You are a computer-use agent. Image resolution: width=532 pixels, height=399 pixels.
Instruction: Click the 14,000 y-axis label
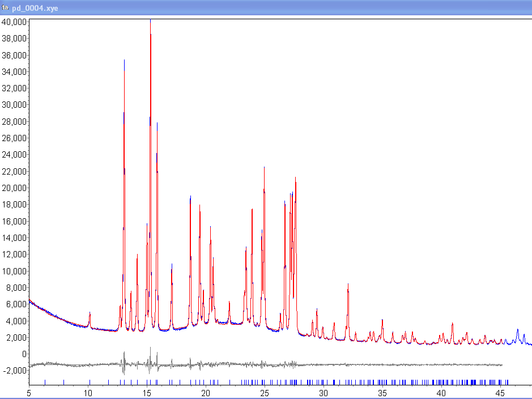point(14,238)
